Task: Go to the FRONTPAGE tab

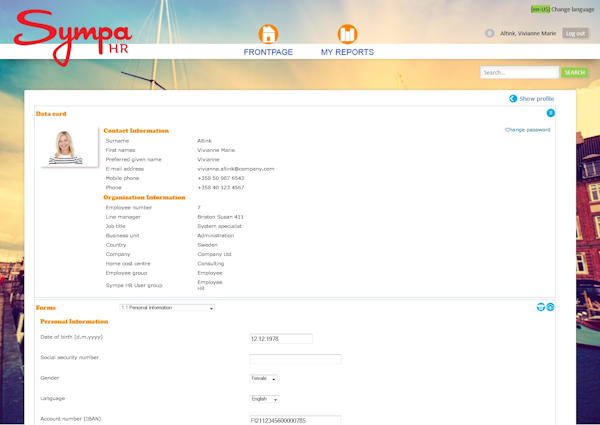Action: 268,52
